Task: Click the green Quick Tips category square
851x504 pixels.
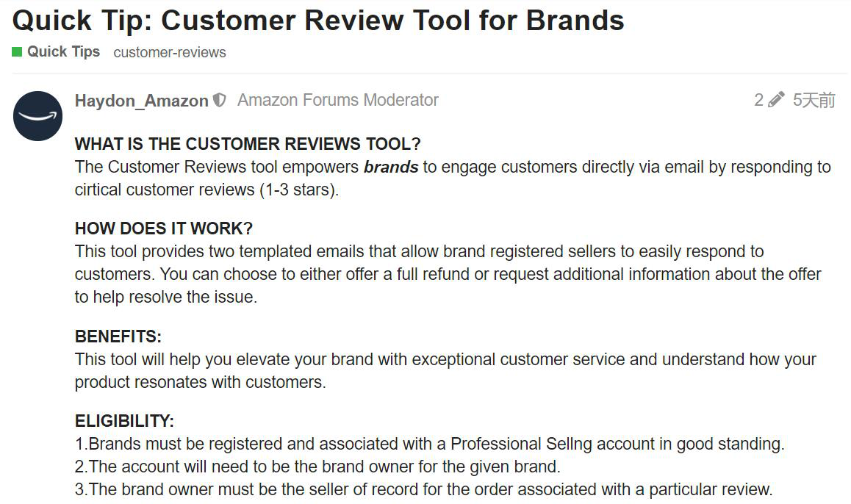Action: [x=17, y=52]
